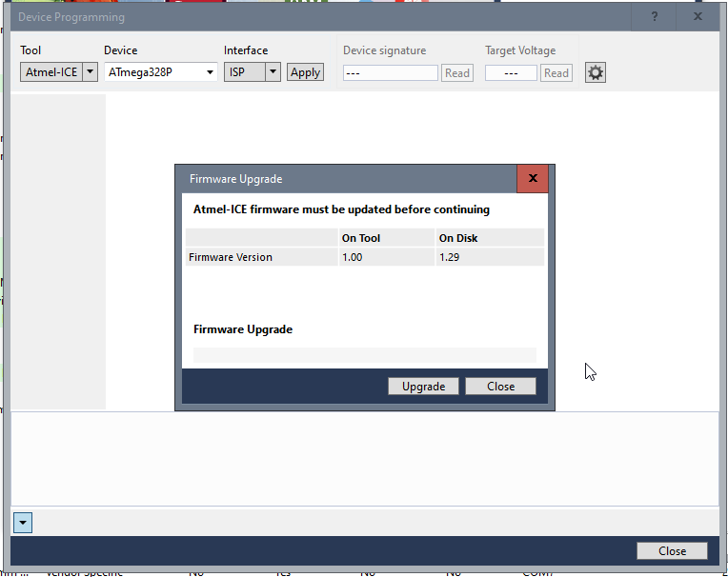Viewport: 728px width, 577px height.
Task: Click the Target Voltage field
Action: tap(511, 72)
